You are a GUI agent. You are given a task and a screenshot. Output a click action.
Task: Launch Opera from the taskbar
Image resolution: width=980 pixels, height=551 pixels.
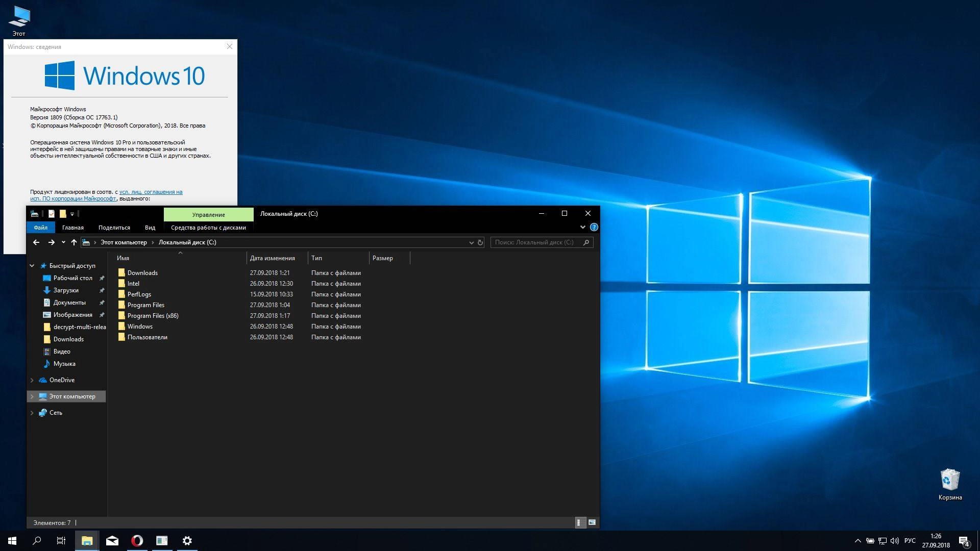point(137,541)
